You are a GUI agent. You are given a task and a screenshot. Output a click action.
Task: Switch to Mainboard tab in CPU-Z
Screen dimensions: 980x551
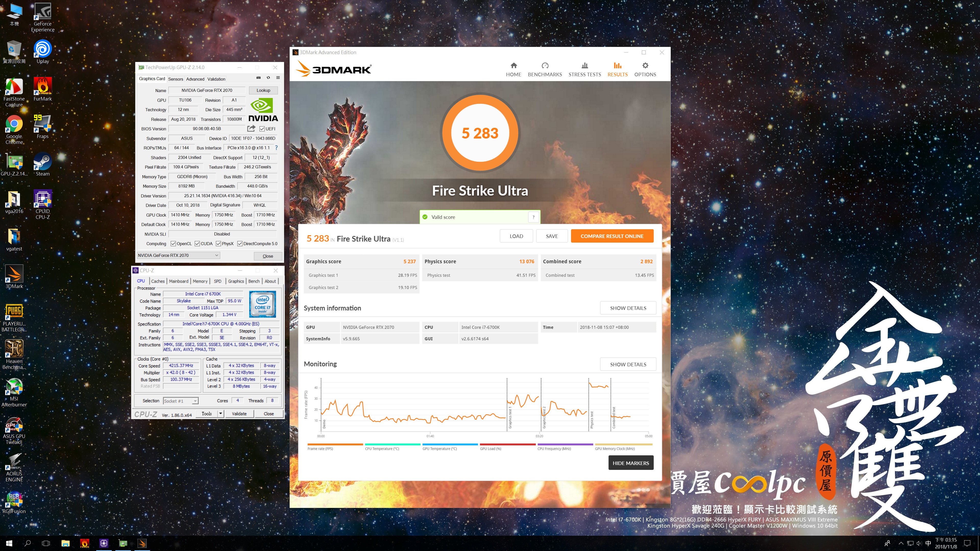(178, 281)
